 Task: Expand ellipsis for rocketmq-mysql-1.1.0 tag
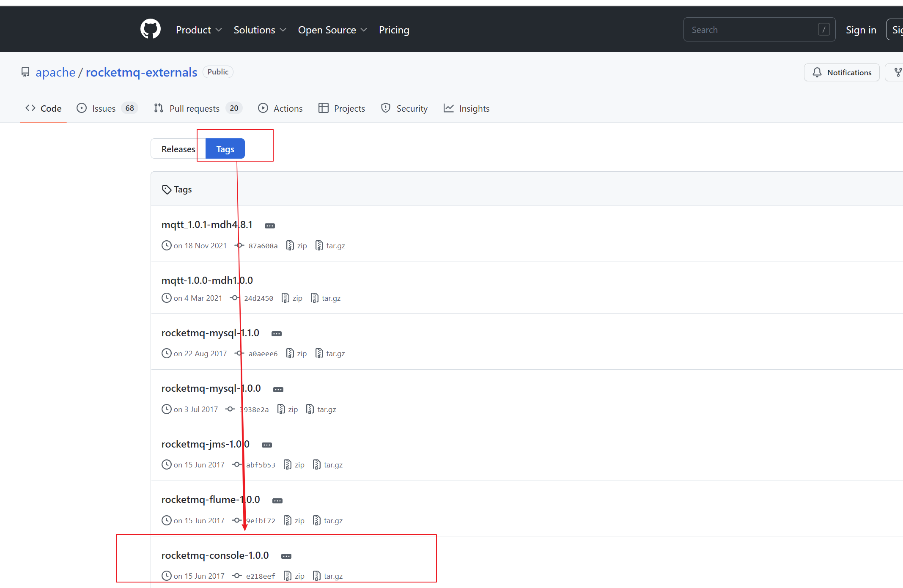coord(277,334)
